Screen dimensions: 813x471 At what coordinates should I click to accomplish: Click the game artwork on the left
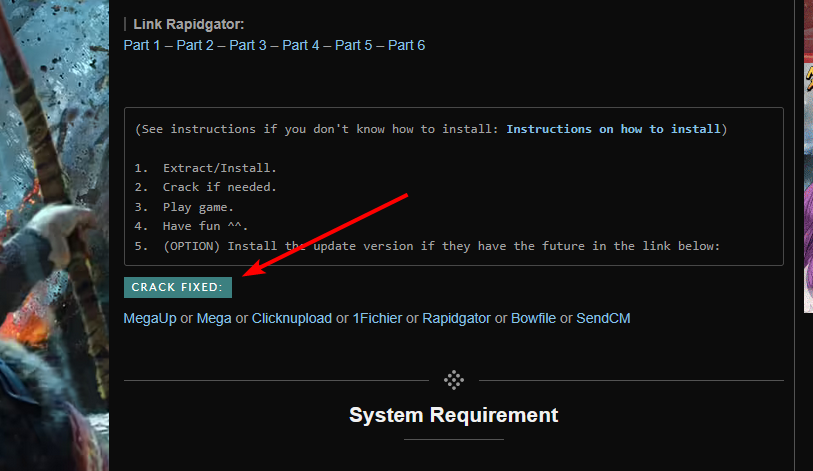click(54, 236)
